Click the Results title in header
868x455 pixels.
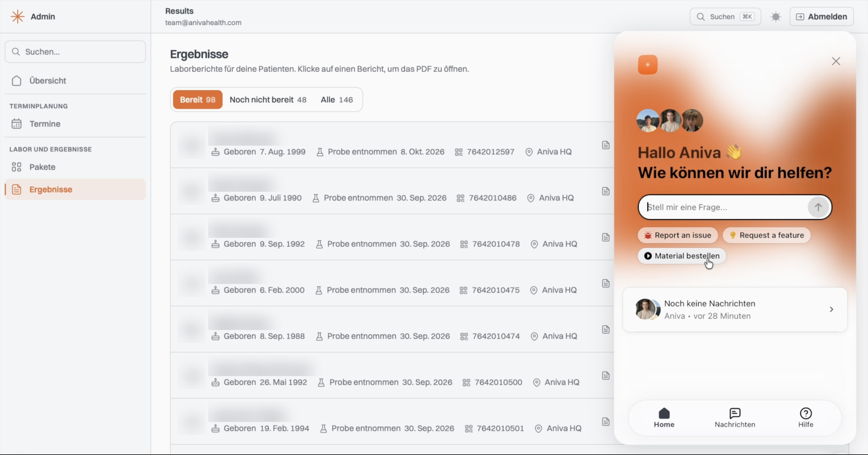tap(179, 11)
